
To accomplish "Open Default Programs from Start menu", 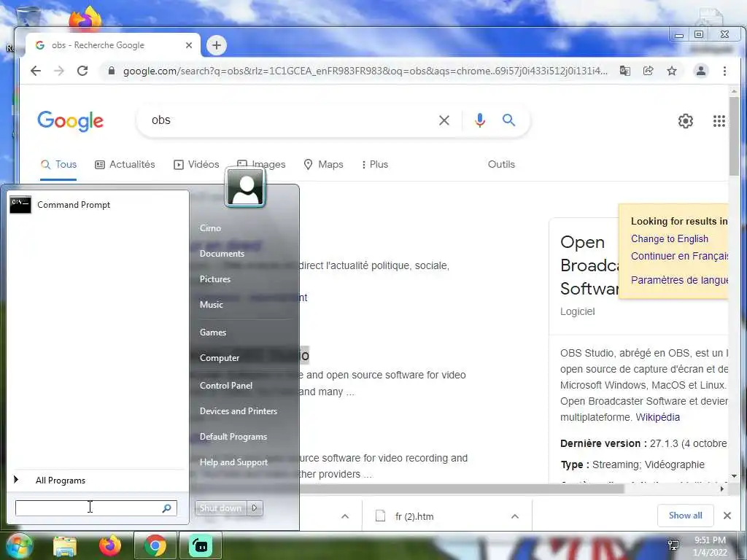I will coord(233,437).
